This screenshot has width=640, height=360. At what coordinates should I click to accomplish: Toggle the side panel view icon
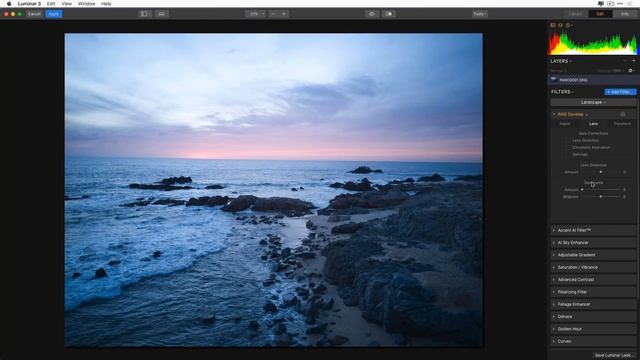[145, 14]
